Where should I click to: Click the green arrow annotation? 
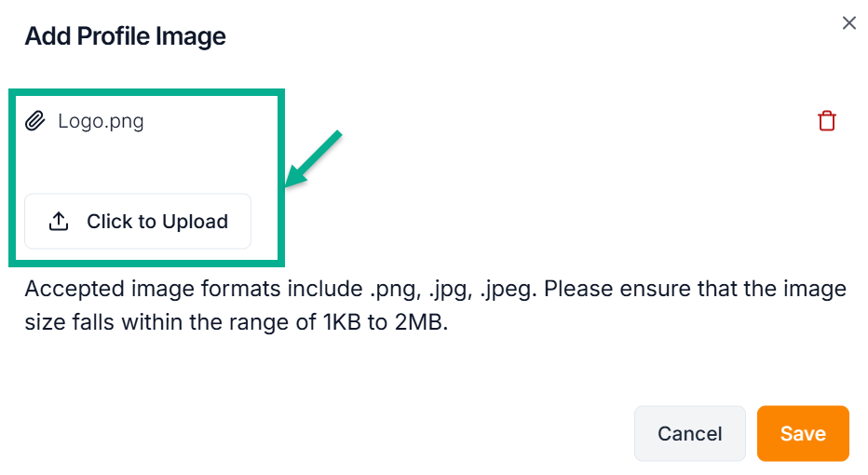click(314, 159)
